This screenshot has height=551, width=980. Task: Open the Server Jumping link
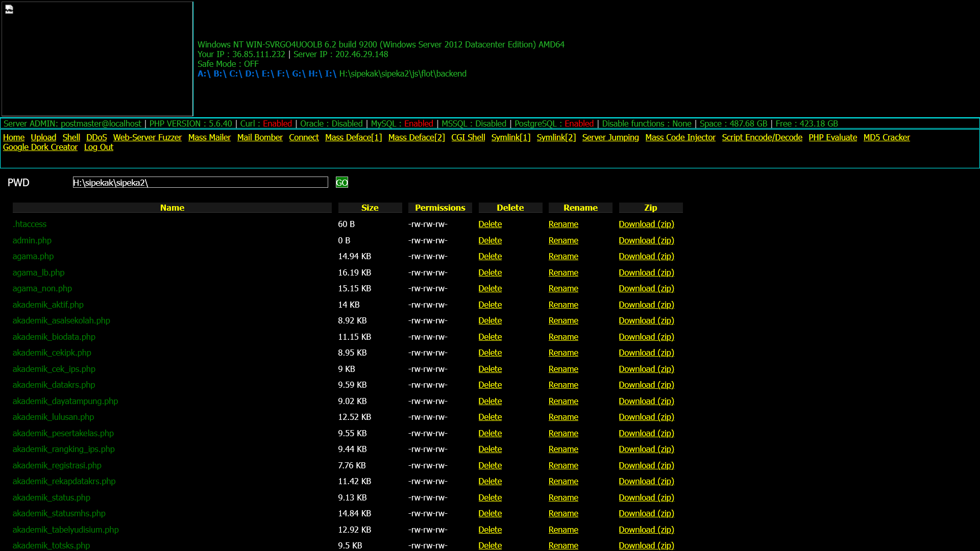coord(610,137)
